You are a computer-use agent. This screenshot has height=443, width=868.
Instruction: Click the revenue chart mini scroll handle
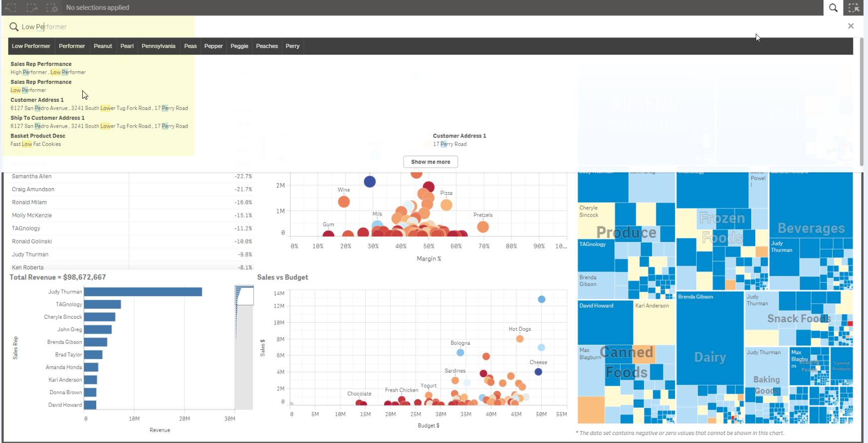coord(244,295)
